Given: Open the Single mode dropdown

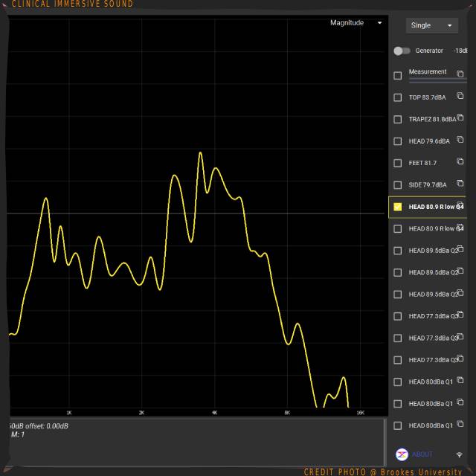Looking at the screenshot, I should coord(431,25).
